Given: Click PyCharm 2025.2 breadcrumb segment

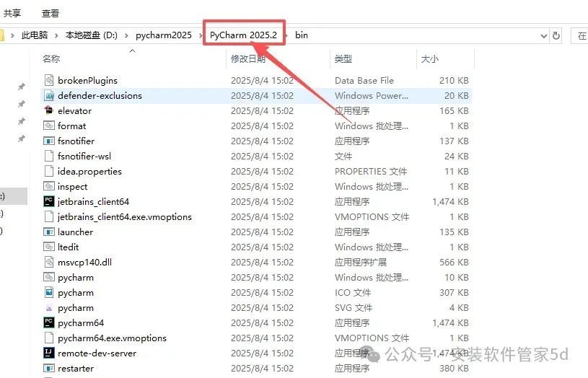Looking at the screenshot, I should tap(243, 35).
